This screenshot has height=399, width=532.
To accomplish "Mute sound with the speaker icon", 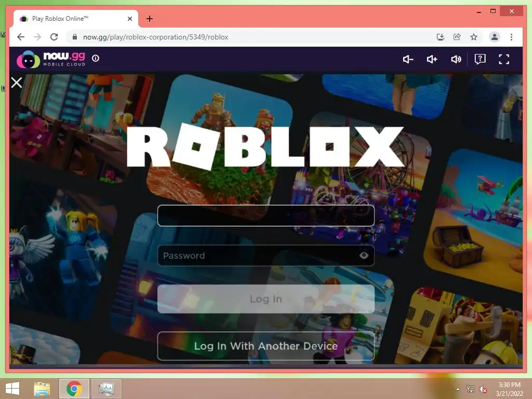I will tap(456, 59).
